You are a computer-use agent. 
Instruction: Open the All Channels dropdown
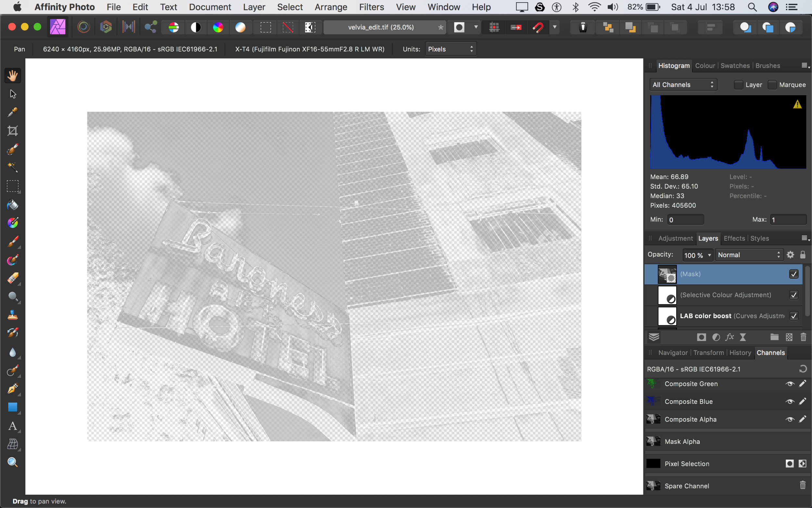coord(683,84)
